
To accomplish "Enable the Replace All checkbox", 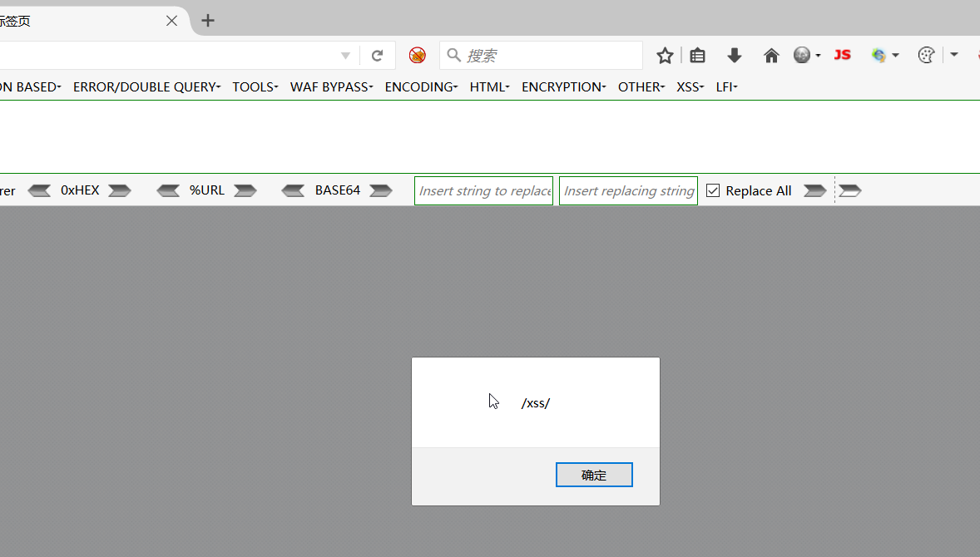I will tap(713, 190).
